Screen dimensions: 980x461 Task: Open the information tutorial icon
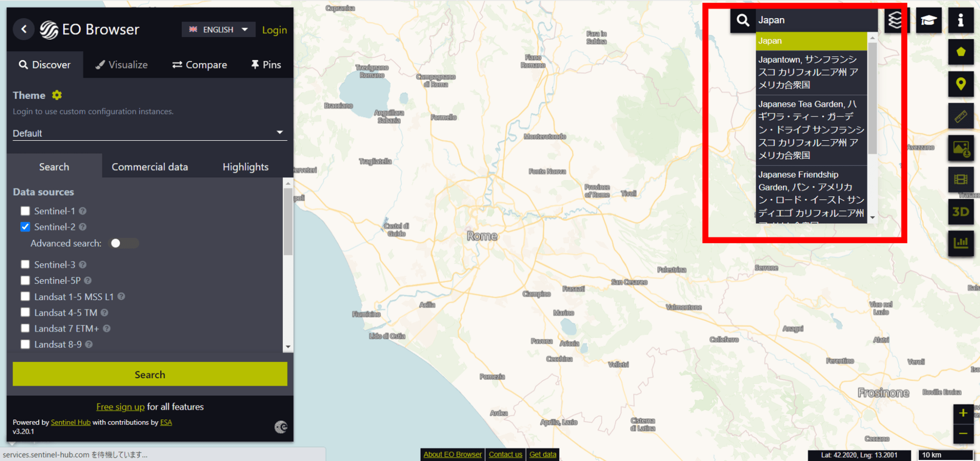click(x=960, y=21)
